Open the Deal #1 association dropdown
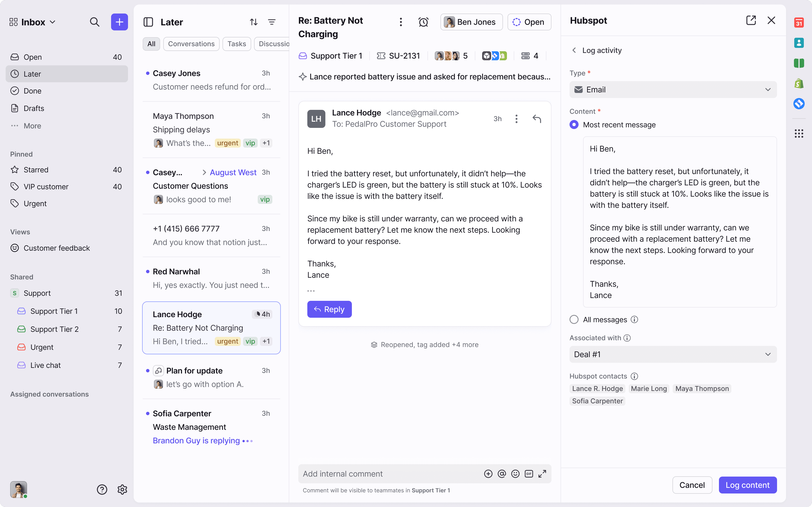This screenshot has width=812, height=507. coord(673,354)
